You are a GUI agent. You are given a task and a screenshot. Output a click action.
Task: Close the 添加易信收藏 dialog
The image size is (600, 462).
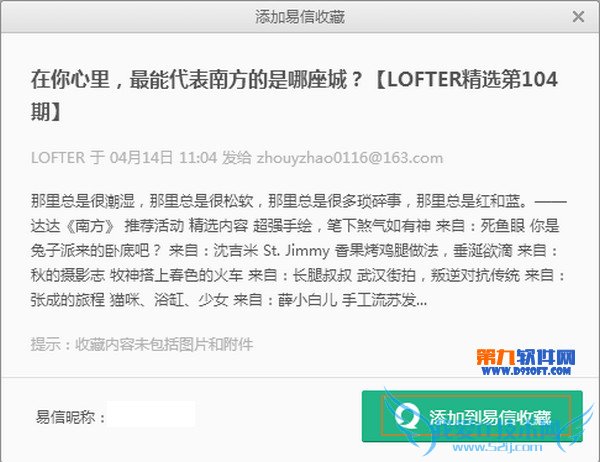pyautogui.click(x=578, y=17)
